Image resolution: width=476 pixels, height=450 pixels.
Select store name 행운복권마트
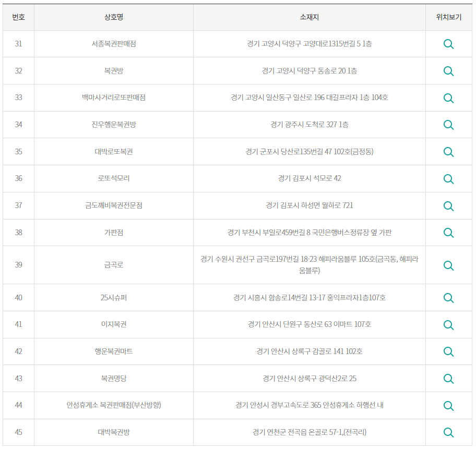[114, 351]
